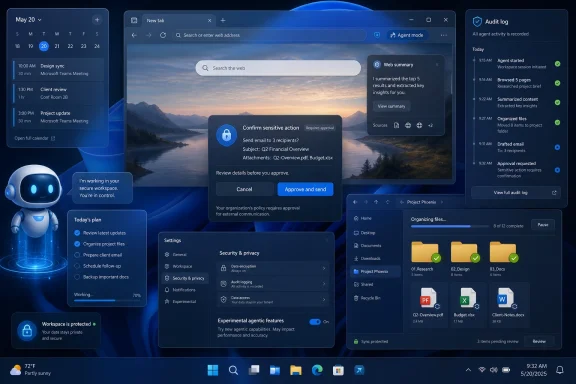Pause the organizing files operation
The image size is (576, 384).
[x=543, y=225]
